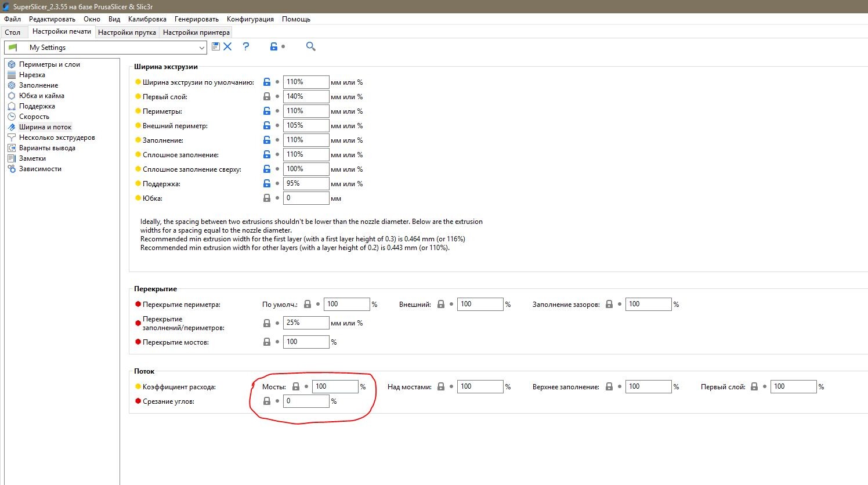
Task: Toggle lock icon for Внешний периметр width
Action: click(x=267, y=126)
